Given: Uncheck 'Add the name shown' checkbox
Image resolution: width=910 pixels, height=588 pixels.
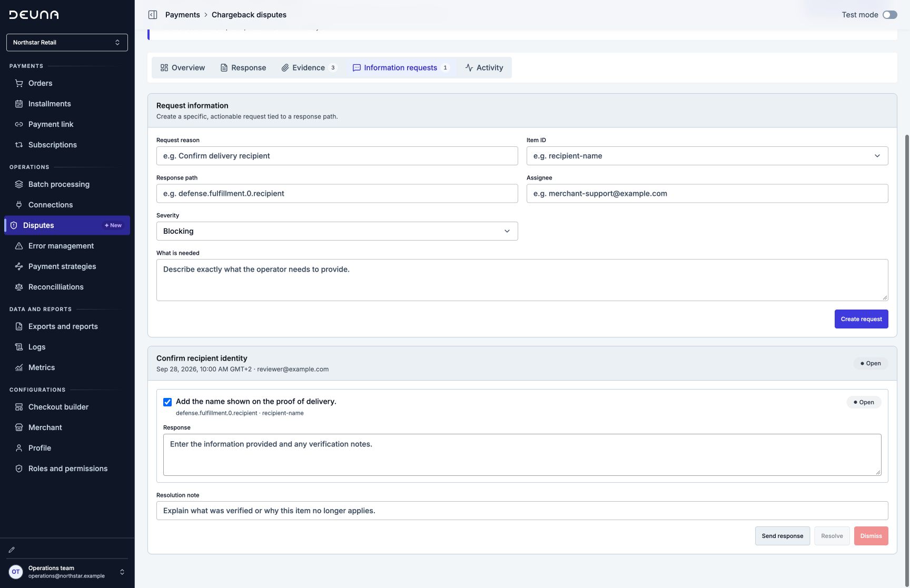Looking at the screenshot, I should [x=167, y=402].
